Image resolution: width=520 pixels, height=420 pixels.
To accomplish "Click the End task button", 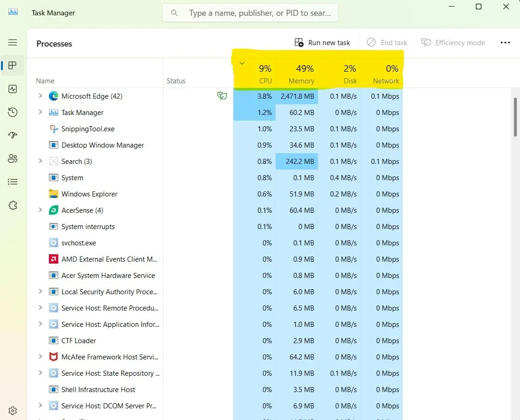I will coord(387,43).
